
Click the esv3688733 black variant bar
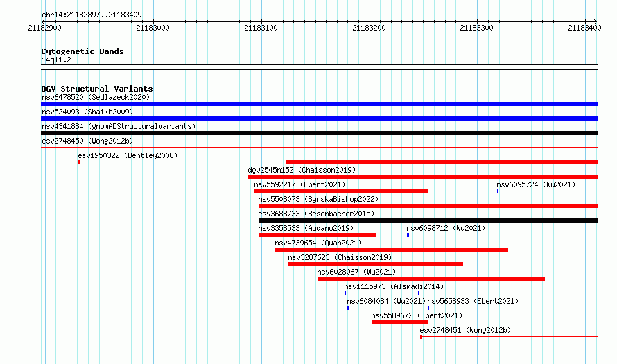428,220
